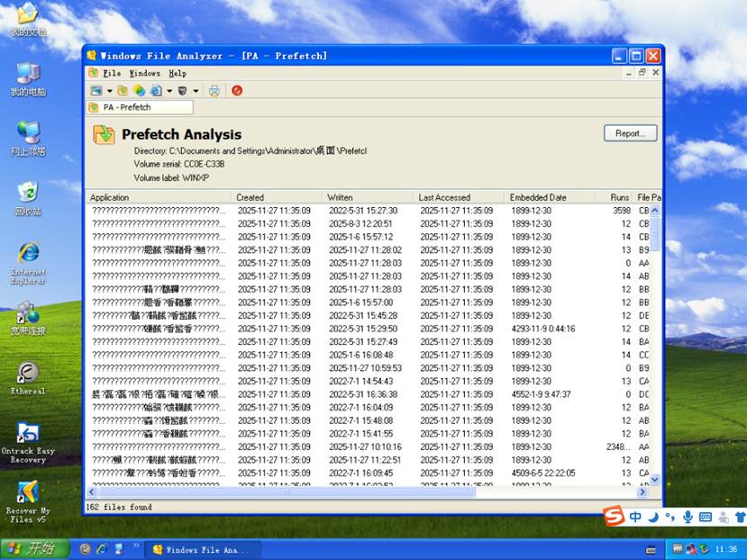Click the horizontal scrollbar thumb in the list
The height and width of the screenshot is (560, 747).
point(287,492)
